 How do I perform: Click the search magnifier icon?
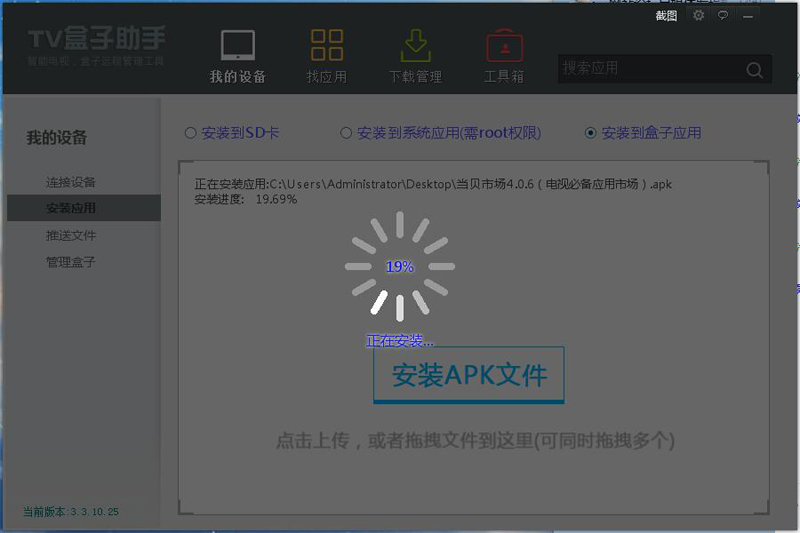[754, 69]
